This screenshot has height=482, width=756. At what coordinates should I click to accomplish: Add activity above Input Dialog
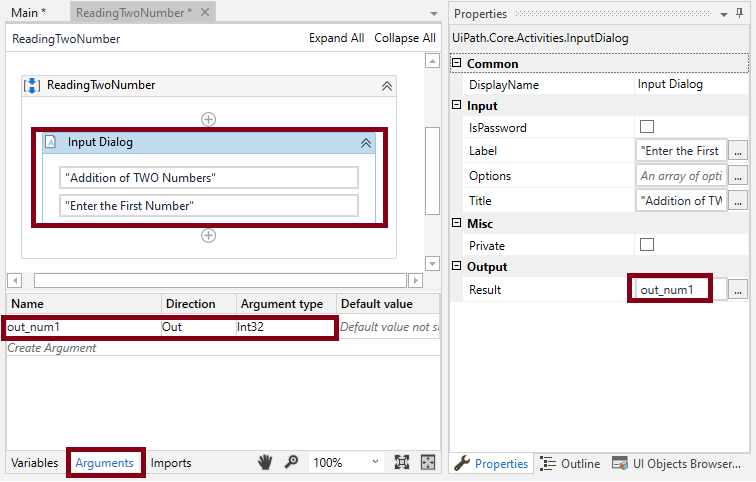208,119
